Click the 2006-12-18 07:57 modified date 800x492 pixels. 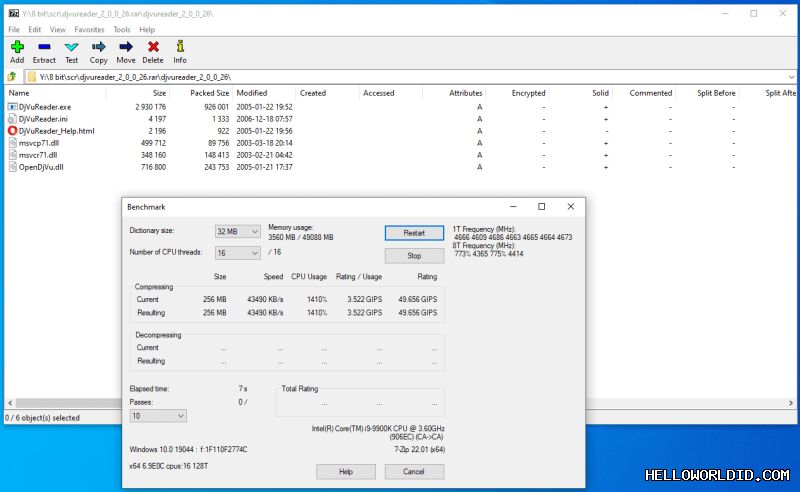264,119
